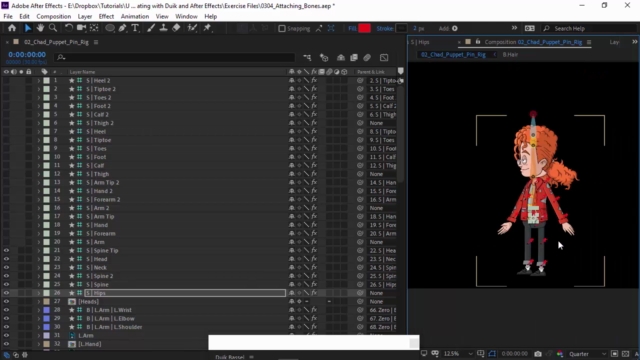Open the Graph Editor

(x=384, y=58)
